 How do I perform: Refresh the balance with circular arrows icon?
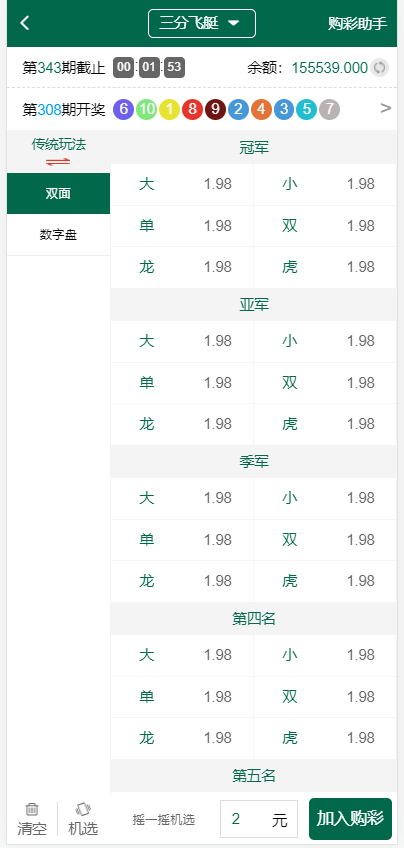click(x=380, y=68)
